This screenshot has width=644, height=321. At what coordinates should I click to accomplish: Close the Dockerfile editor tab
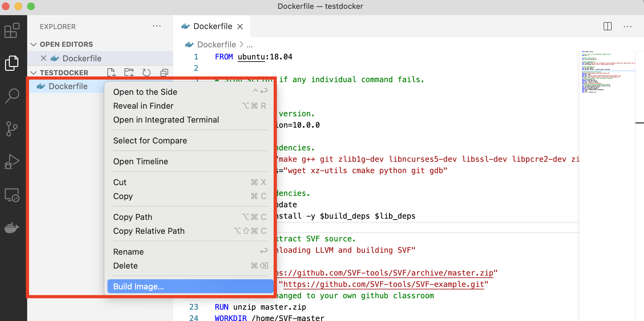pos(240,27)
